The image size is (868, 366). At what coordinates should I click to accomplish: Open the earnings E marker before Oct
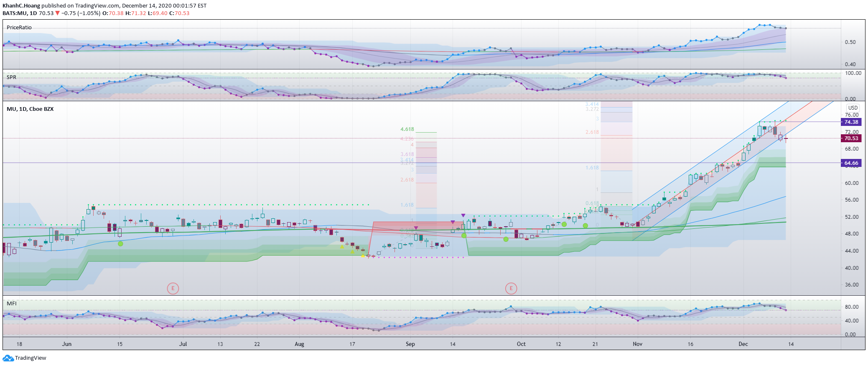tap(511, 288)
